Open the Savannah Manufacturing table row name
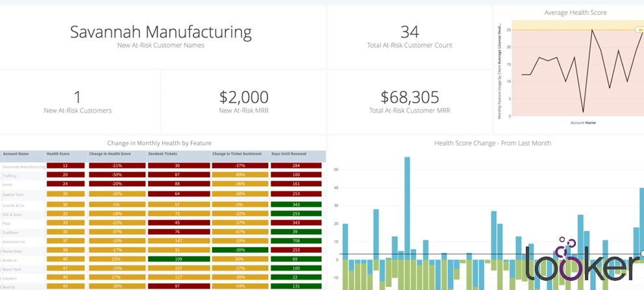 (x=23, y=166)
